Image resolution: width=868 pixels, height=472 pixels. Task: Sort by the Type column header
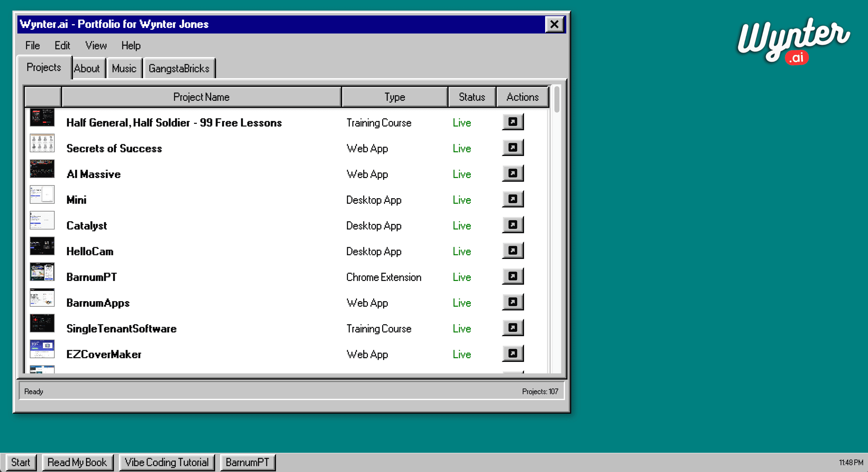395,97
